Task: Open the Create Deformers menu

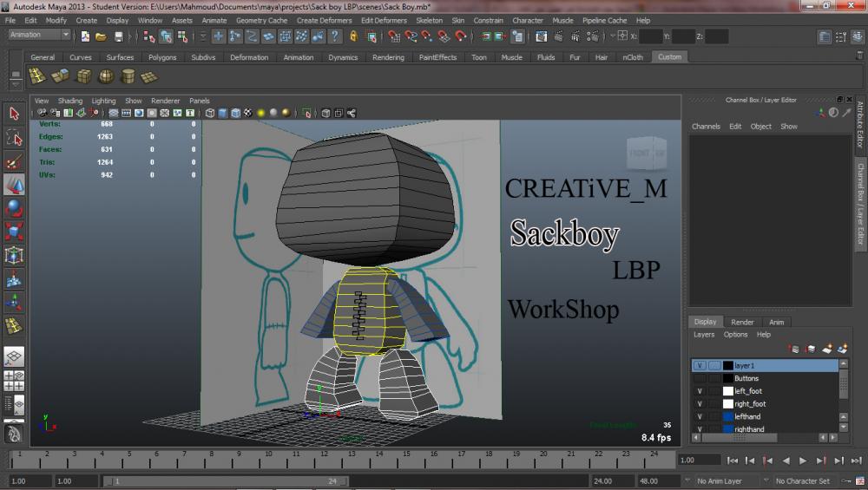Action: 324,21
